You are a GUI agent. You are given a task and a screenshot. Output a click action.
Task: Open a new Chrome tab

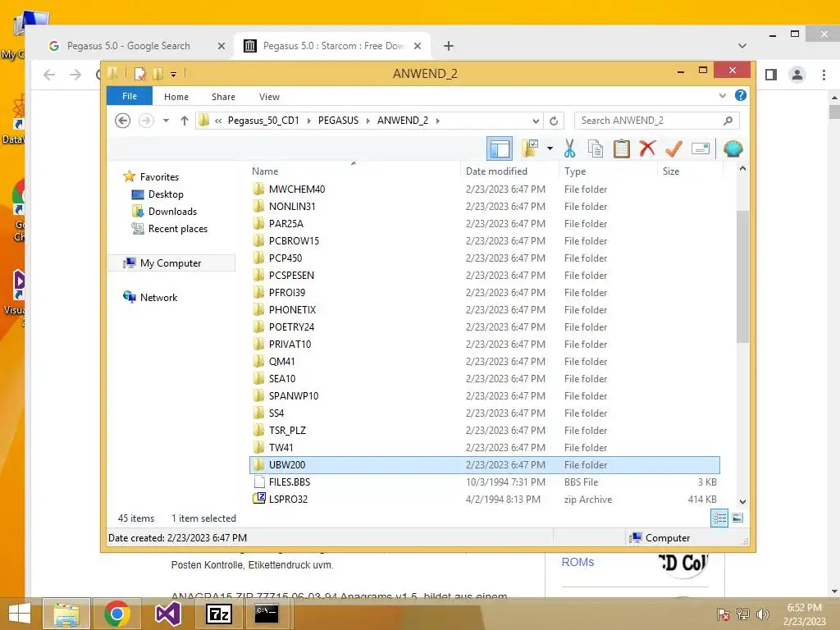449,46
